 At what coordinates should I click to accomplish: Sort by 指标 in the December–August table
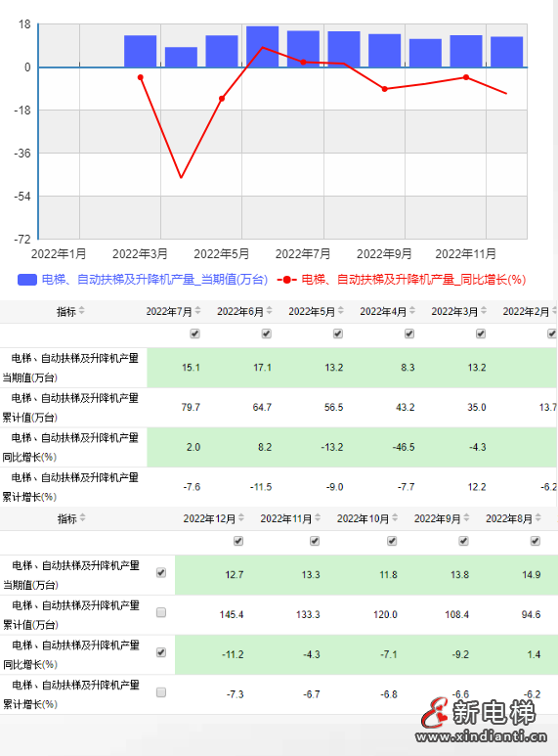[83, 517]
